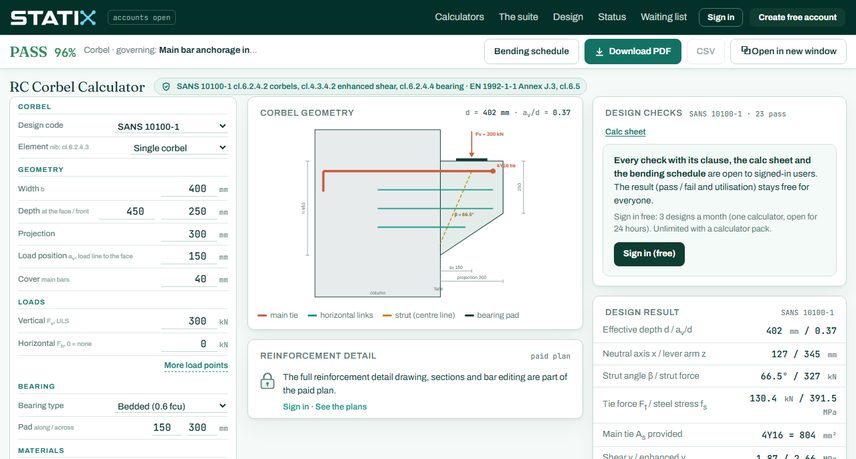Screen dimensions: 856x459
Task: Click Sign in link under Reinforcement Detail
Action: click(295, 407)
